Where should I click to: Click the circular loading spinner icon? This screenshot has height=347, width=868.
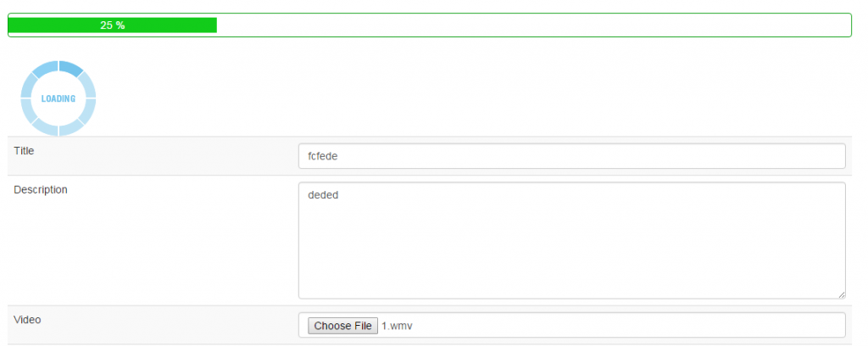point(58,98)
